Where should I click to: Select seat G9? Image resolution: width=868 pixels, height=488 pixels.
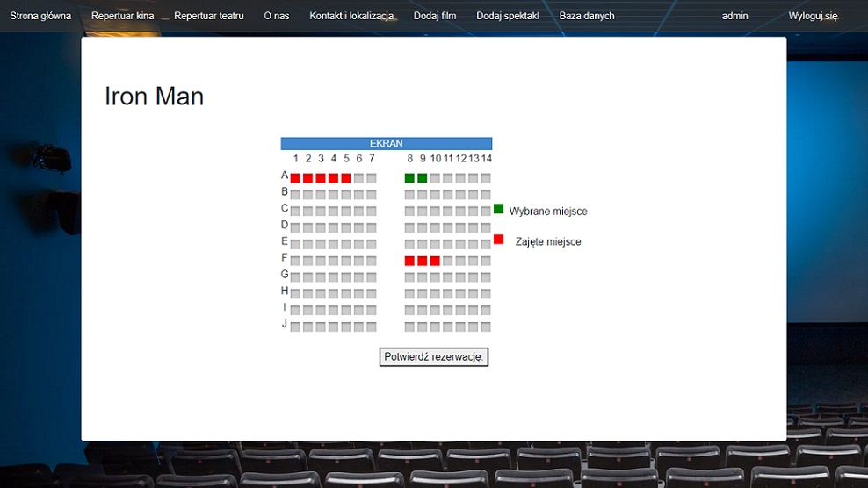423,277
